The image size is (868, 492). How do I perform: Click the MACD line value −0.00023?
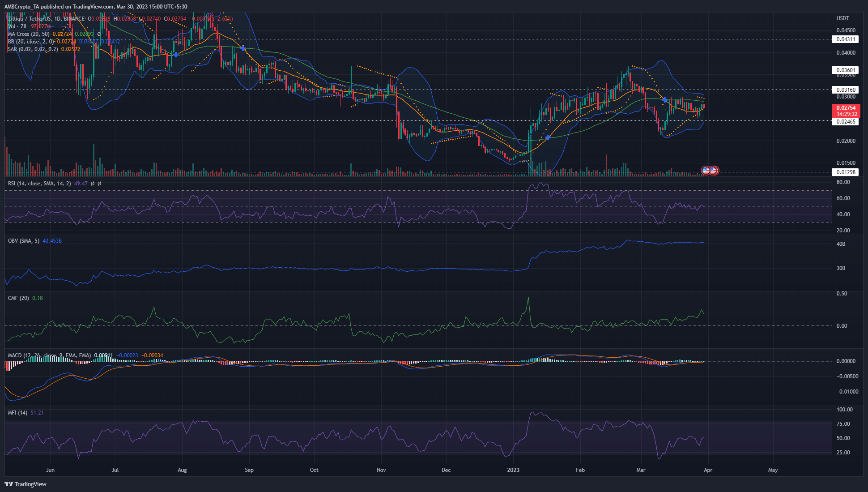coord(127,355)
